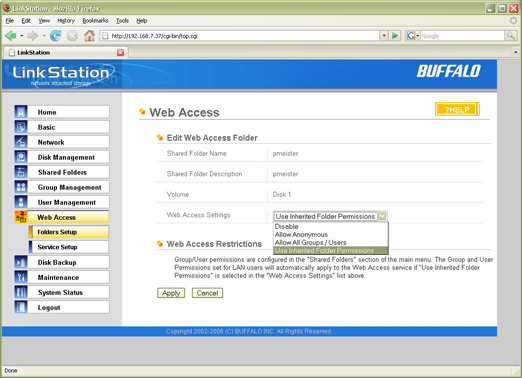
Task: Open Disk Management via its icon
Action: pos(21,157)
